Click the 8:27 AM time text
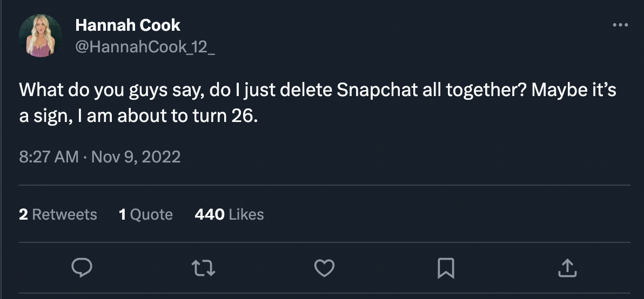The height and width of the screenshot is (299, 644). (x=49, y=157)
